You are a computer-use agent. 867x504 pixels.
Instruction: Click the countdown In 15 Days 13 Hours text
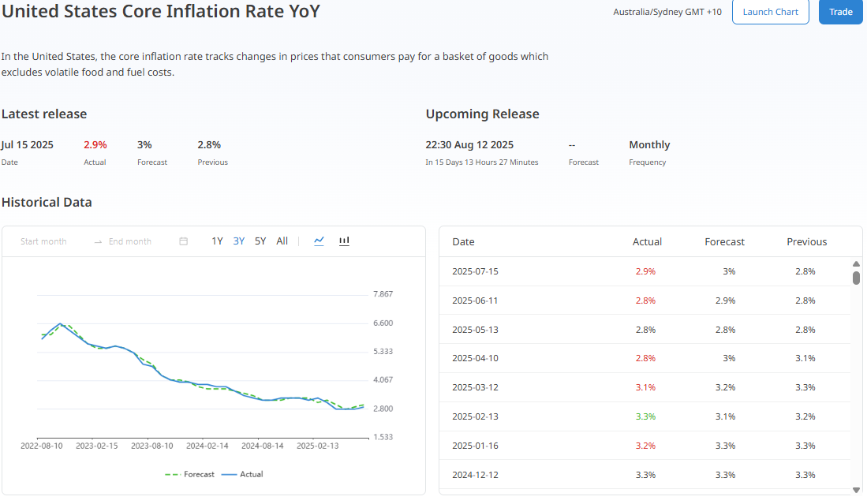(x=481, y=162)
